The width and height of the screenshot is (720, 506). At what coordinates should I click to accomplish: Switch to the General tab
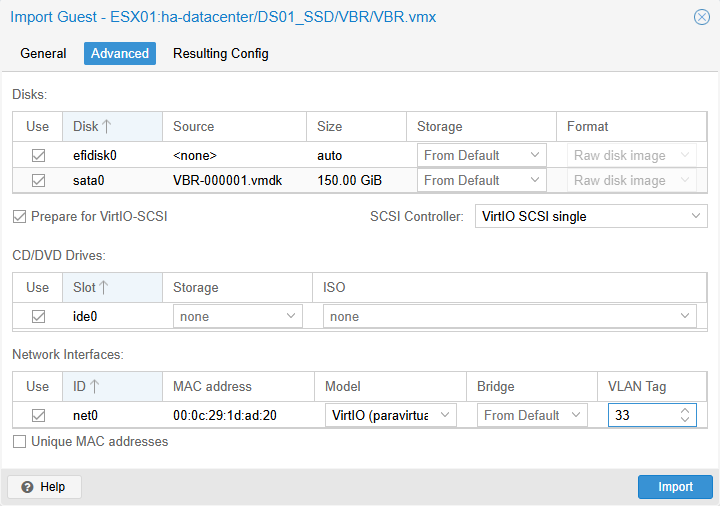point(43,53)
